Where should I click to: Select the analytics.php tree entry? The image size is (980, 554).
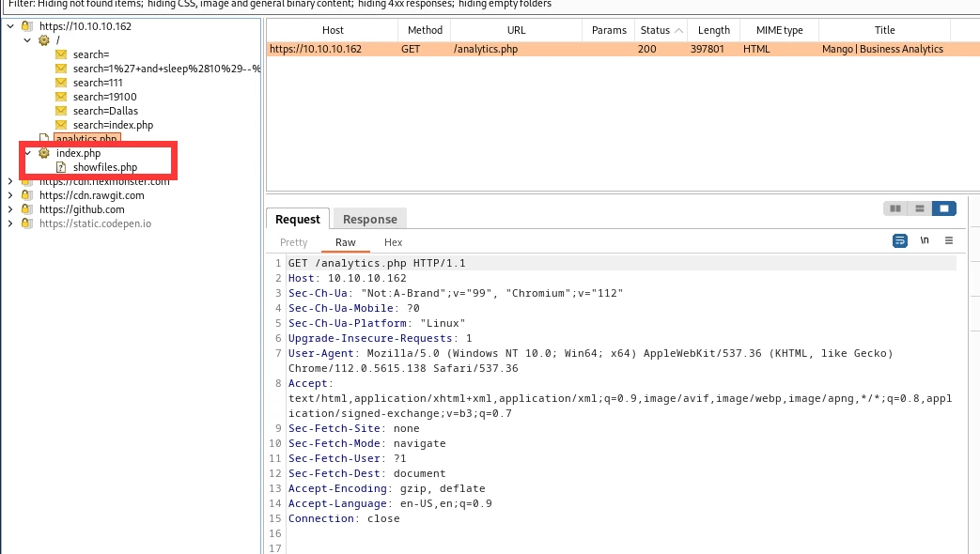point(86,139)
